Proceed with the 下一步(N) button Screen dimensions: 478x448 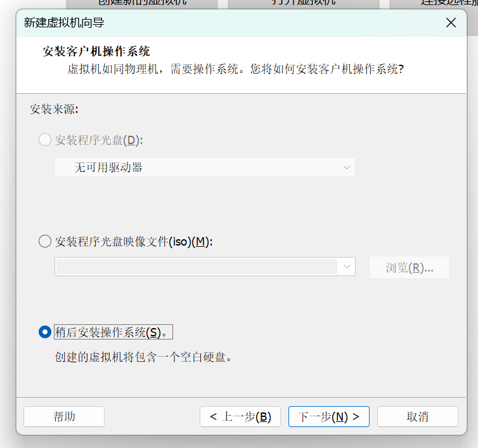pyautogui.click(x=328, y=416)
